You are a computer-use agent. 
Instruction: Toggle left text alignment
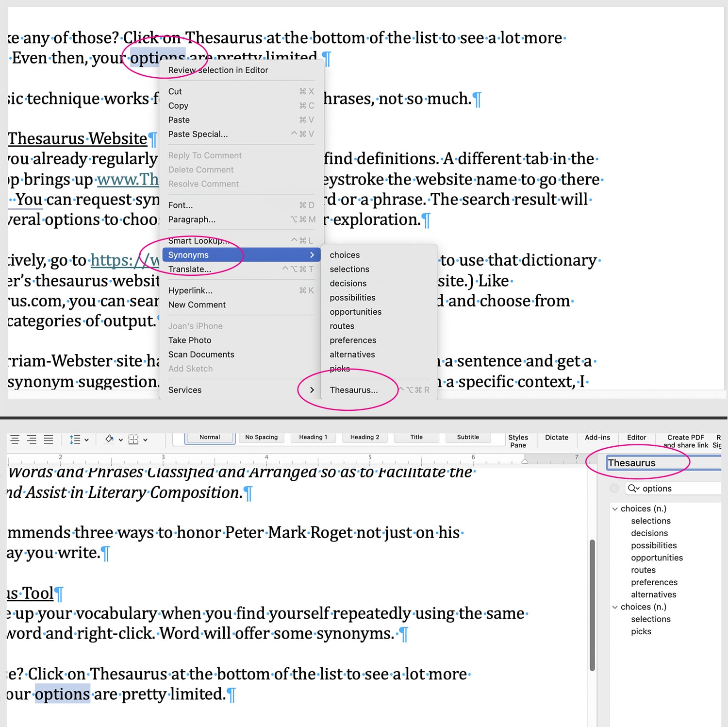[15, 440]
